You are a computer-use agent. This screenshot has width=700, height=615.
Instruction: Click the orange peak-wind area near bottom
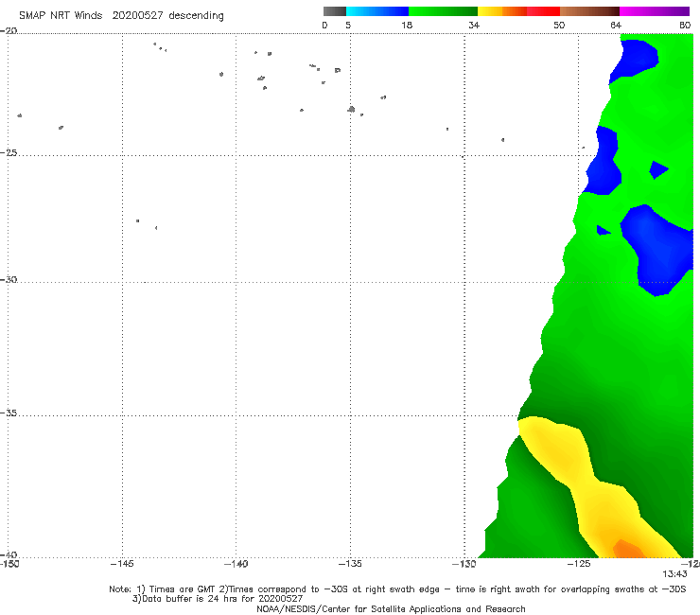pos(628,550)
